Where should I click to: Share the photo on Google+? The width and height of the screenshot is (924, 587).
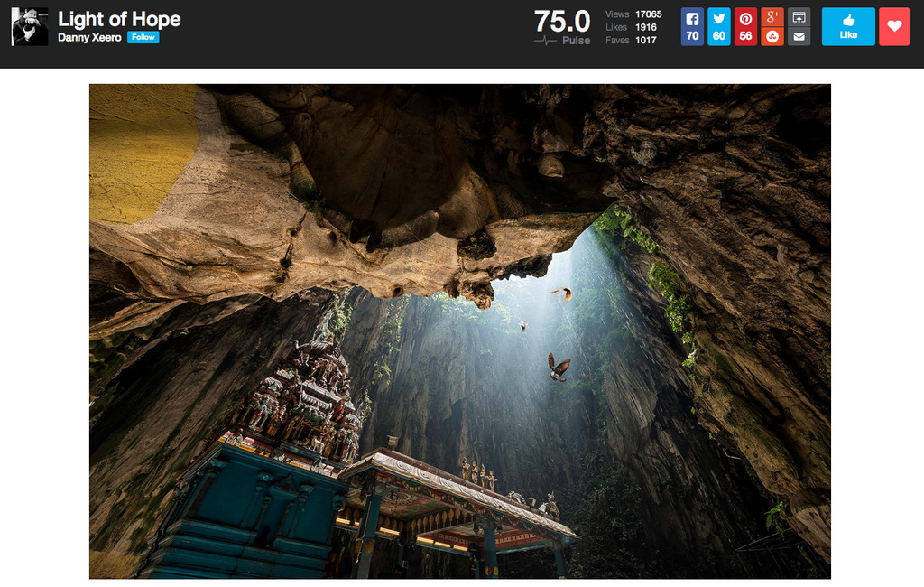[771, 16]
